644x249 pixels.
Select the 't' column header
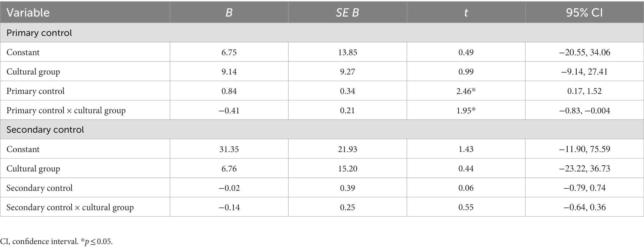point(466,12)
